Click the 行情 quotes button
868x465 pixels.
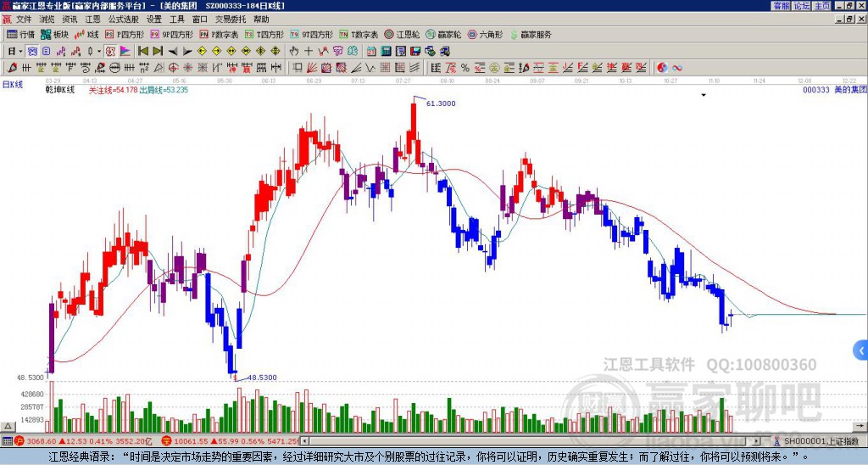tap(21, 34)
